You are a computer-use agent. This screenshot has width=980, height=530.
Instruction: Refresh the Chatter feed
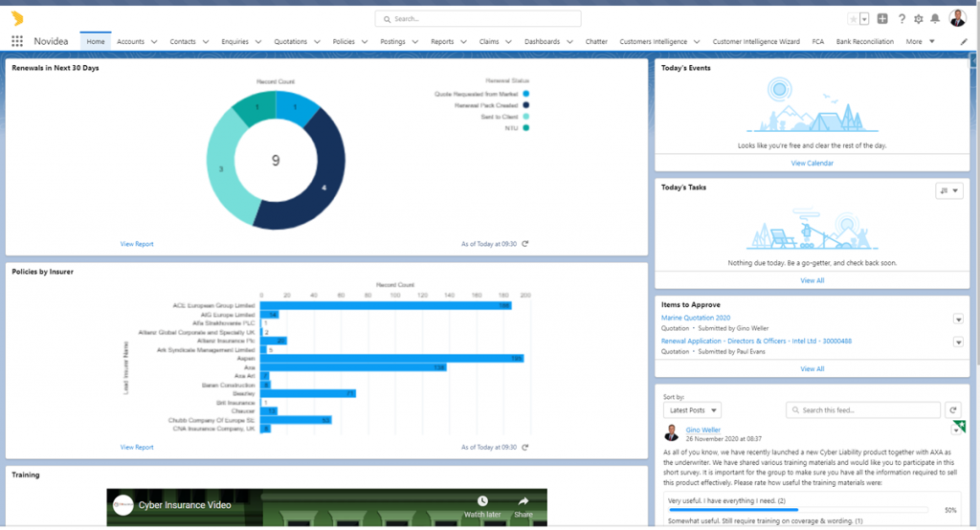[x=953, y=410]
